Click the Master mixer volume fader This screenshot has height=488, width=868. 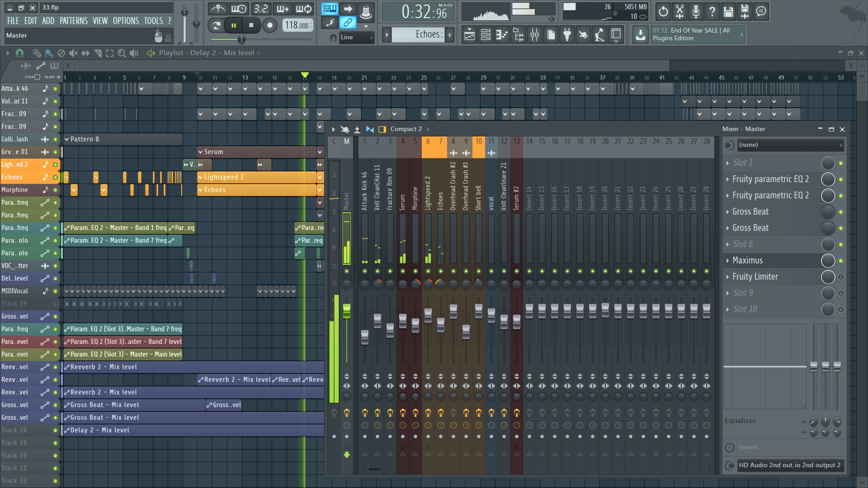(347, 310)
